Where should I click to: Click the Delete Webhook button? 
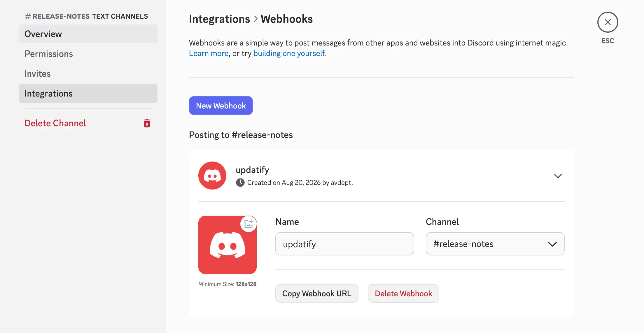[403, 293]
